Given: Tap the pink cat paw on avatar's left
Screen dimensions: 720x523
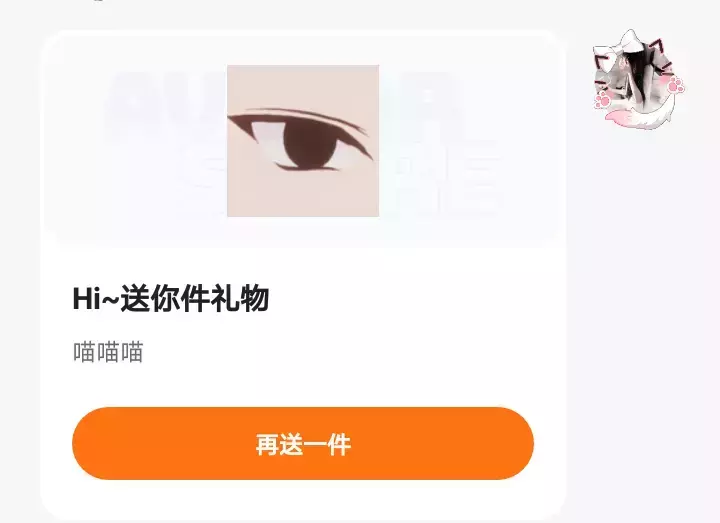Looking at the screenshot, I should (x=602, y=100).
